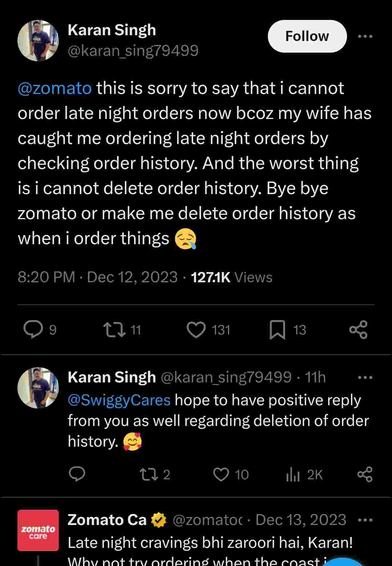This screenshot has width=392, height=566.
Task: Share the main tweet
Action: pyautogui.click(x=358, y=329)
